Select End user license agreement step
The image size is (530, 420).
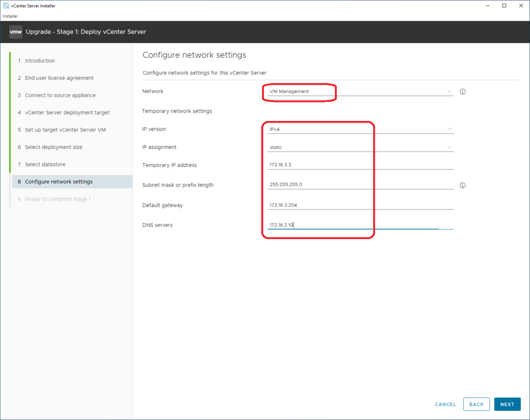pyautogui.click(x=59, y=78)
